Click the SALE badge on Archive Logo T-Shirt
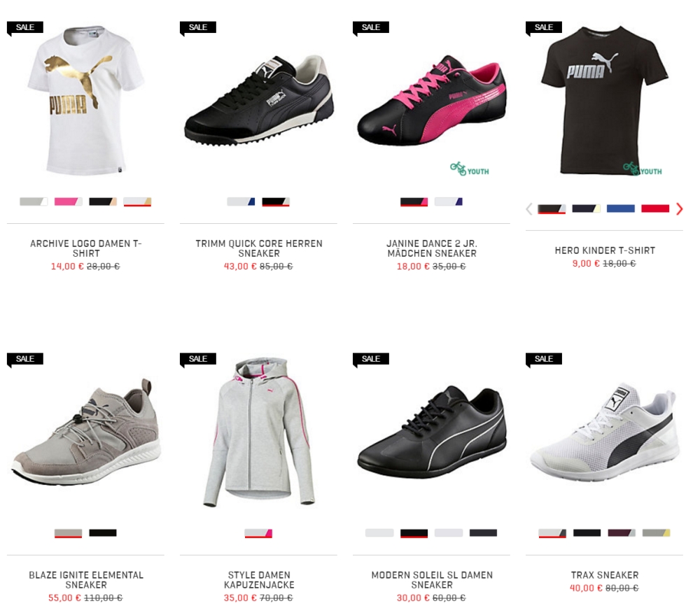Viewport: 700px width, 613px height. [25, 28]
